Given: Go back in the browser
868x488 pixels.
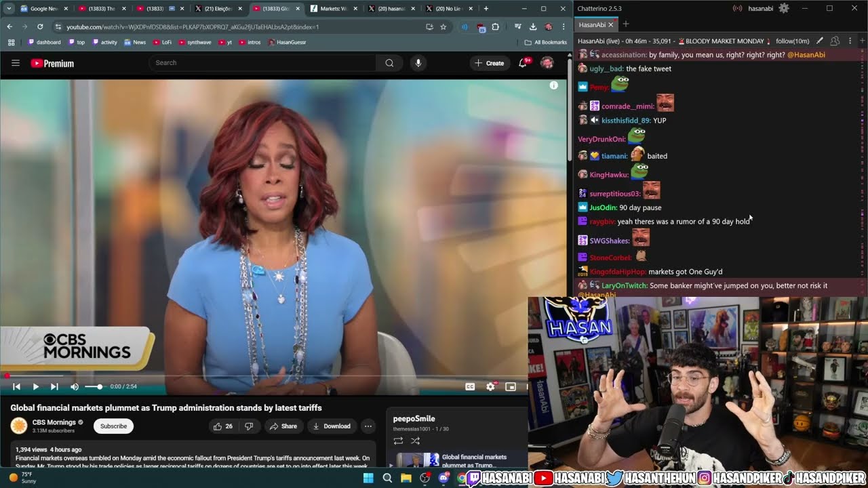Looking at the screenshot, I should pyautogui.click(x=9, y=26).
